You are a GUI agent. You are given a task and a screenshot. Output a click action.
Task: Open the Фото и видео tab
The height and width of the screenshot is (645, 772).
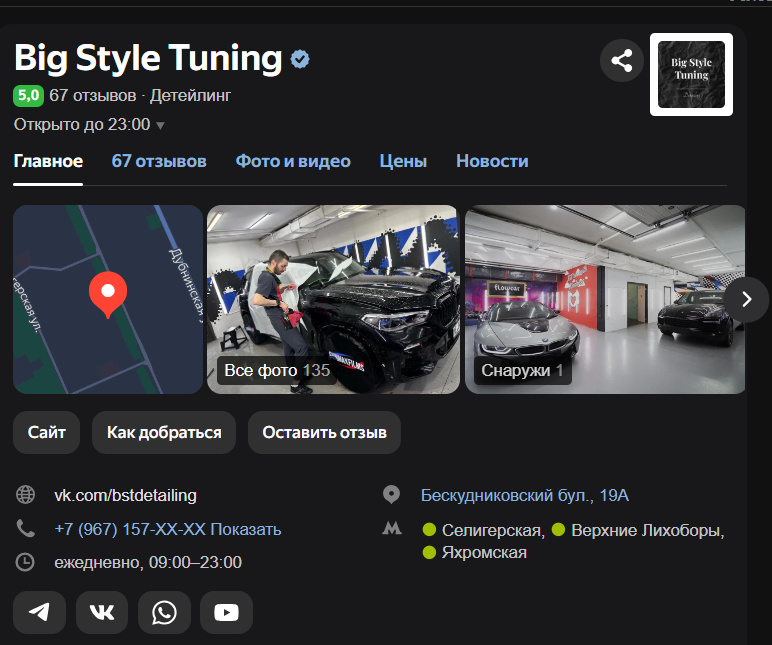pos(293,161)
